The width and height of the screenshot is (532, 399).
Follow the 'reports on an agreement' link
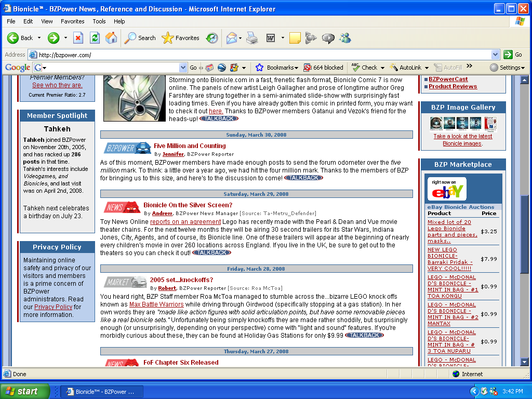[x=185, y=221]
